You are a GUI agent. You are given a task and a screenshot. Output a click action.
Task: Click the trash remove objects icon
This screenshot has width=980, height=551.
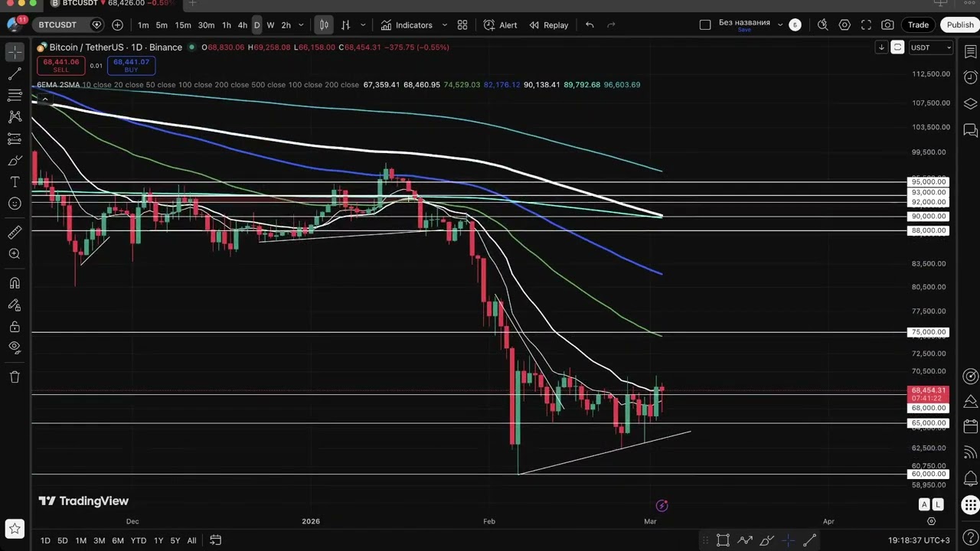(x=15, y=377)
